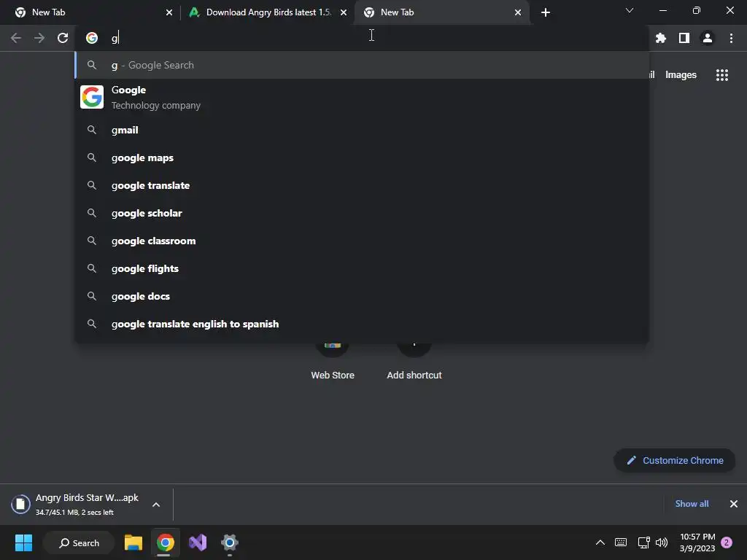Click the browser back arrow
Viewport: 747px width, 560px height.
(16, 38)
